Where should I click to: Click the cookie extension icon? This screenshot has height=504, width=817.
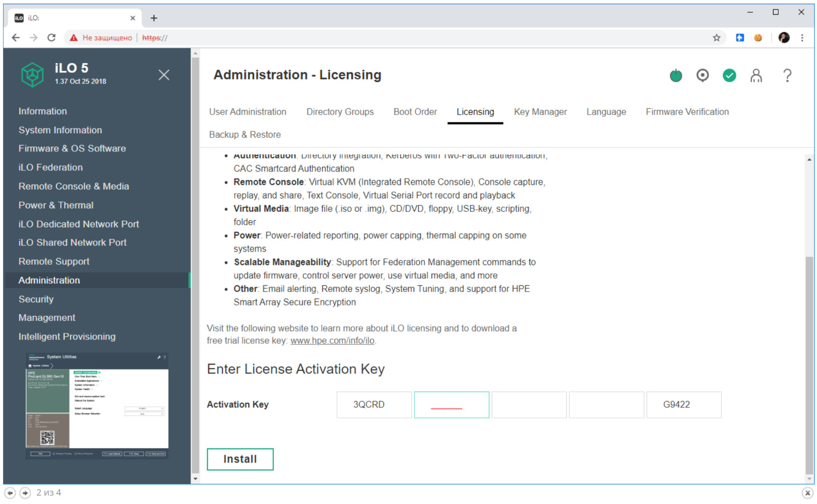[x=758, y=38]
